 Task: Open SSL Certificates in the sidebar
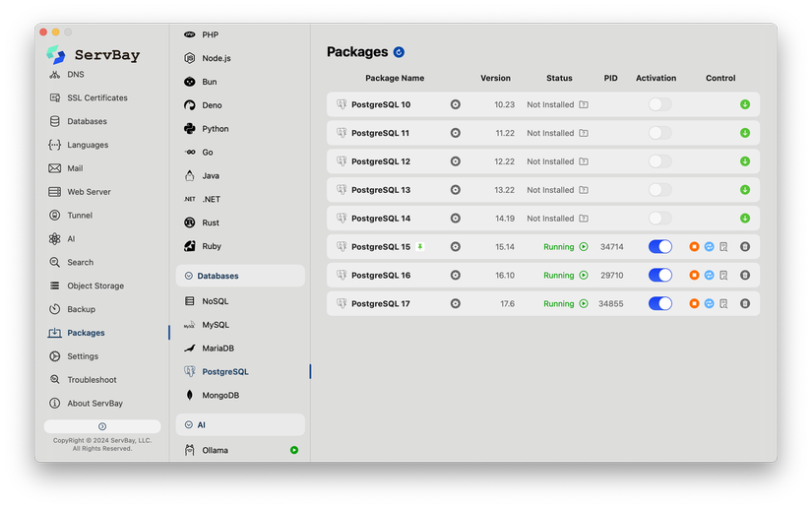(x=96, y=98)
